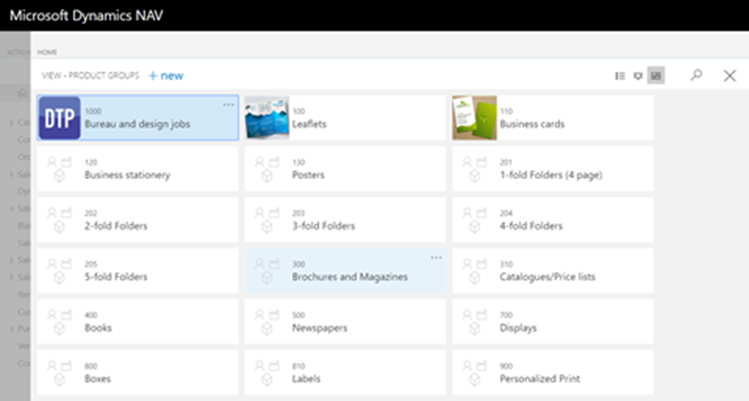Select Business stationery group name

pyautogui.click(x=128, y=175)
